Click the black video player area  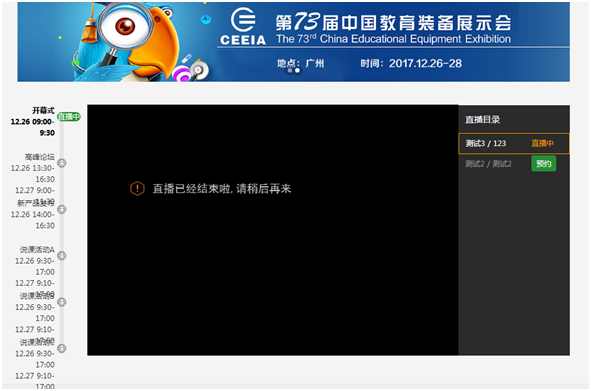point(273,230)
